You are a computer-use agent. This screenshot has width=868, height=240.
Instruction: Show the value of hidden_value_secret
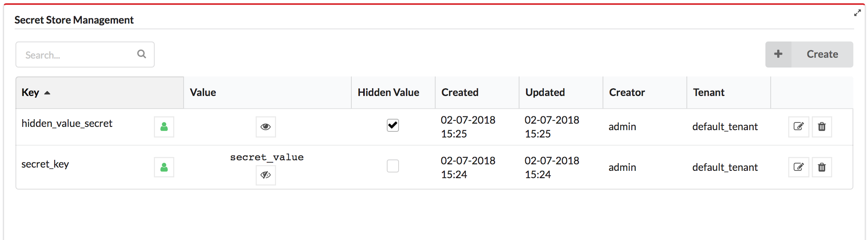[x=266, y=127]
